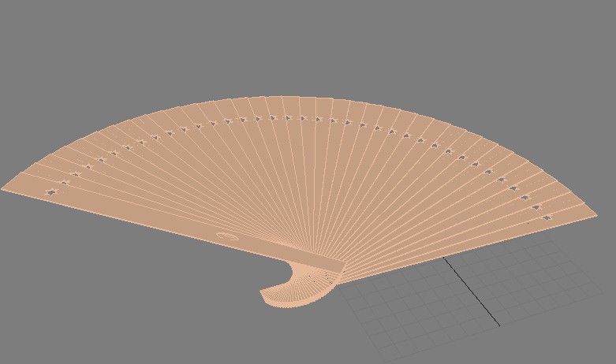The image size is (616, 364).
Task: Click the oval cutout on the front rib
Action: (227, 235)
